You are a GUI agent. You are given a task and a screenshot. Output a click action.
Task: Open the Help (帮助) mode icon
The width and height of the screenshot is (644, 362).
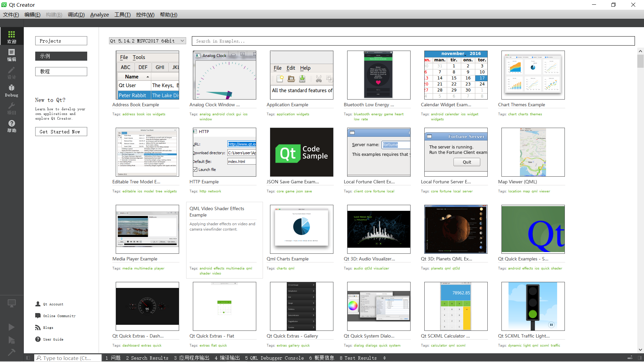[x=11, y=126]
